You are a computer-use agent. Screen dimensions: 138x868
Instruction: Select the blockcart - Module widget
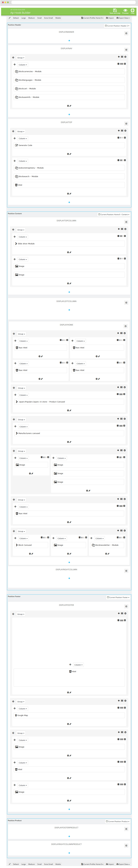tap(69, 89)
